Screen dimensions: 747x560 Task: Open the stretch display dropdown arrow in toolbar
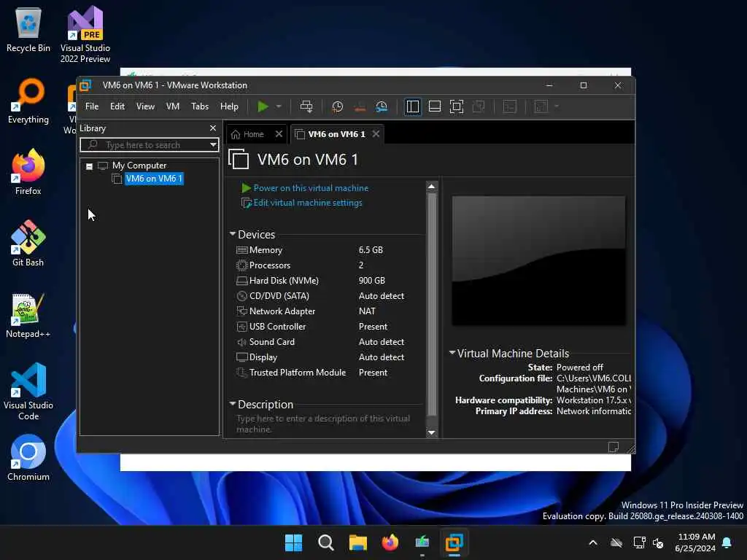pyautogui.click(x=556, y=106)
